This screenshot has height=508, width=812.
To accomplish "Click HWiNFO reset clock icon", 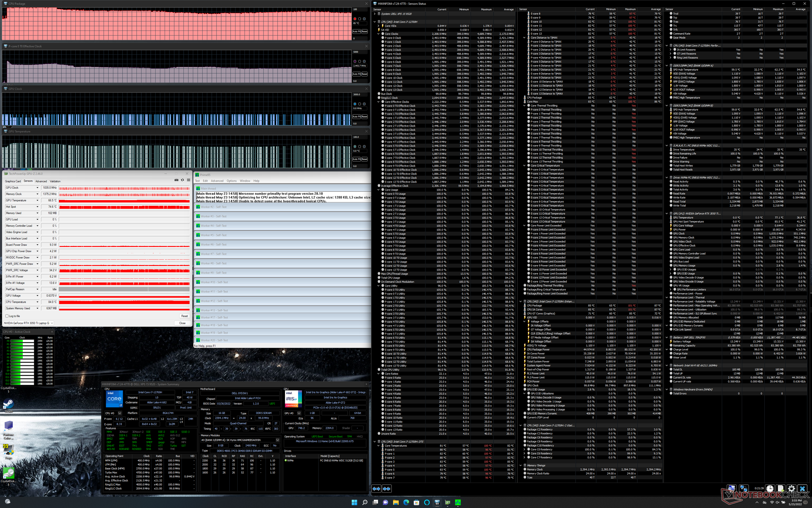I will [770, 489].
